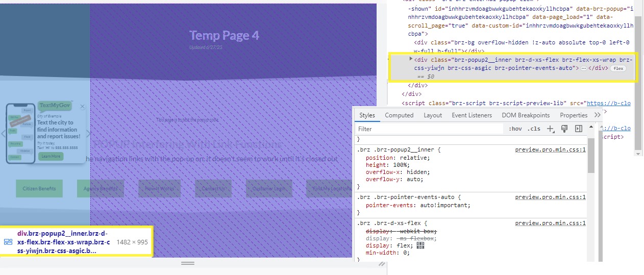Screen dimensions: 644x275
Task: Open preview.pro.min.css:1 link for .brz-popup2__inner
Action: click(551, 150)
